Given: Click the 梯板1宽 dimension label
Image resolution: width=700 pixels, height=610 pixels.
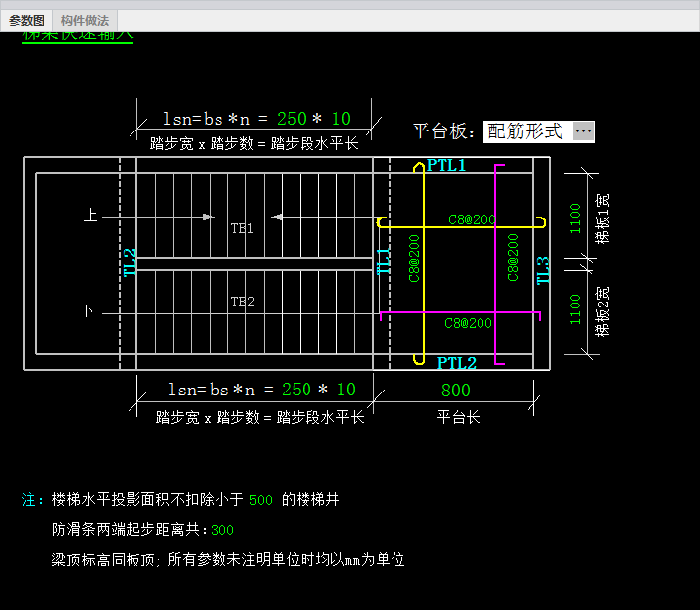Looking at the screenshot, I should click(603, 218).
